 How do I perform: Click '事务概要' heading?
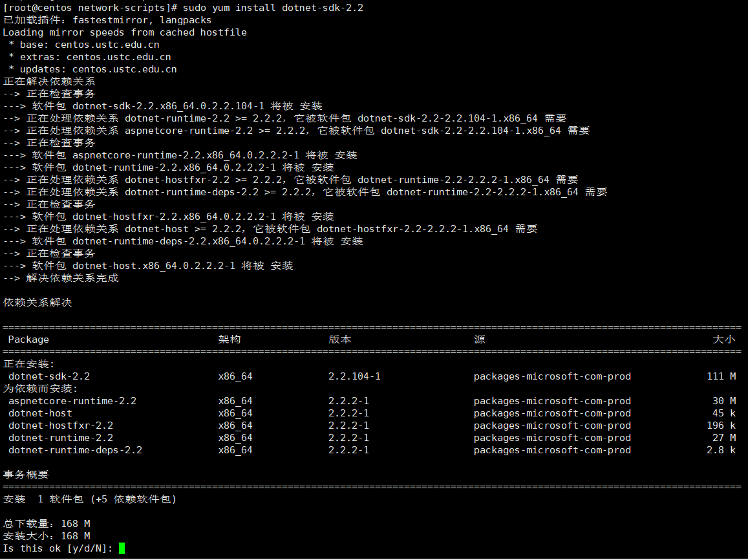(26, 475)
